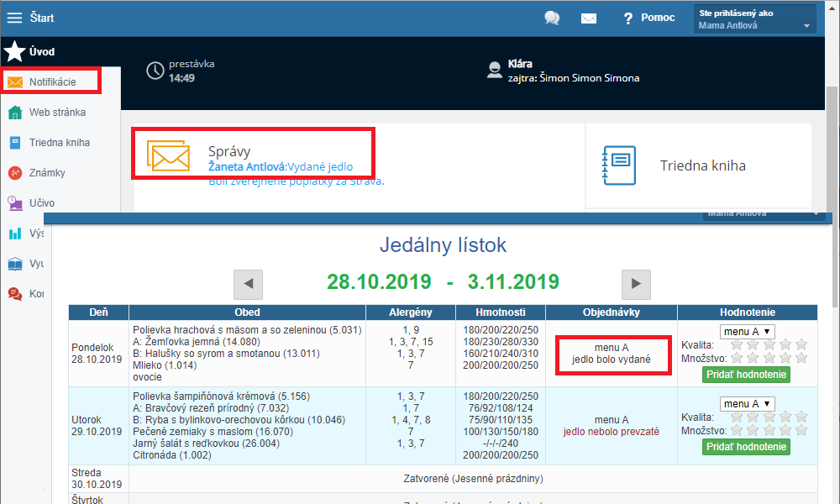Click the date range 28.10.2019 - 3.11.2019
This screenshot has height=504, width=840.
[x=443, y=281]
